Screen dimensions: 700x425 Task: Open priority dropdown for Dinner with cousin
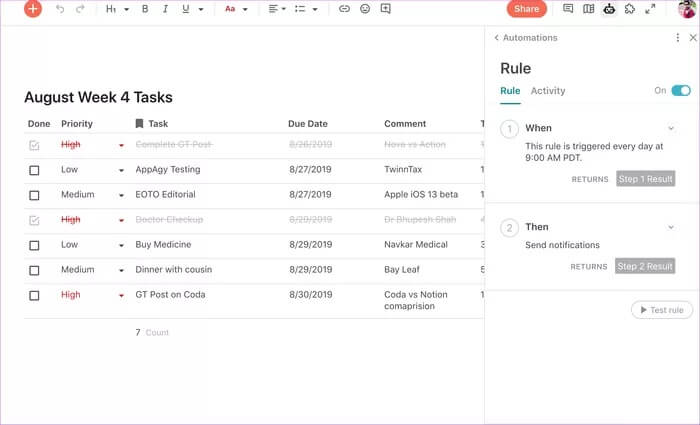121,270
